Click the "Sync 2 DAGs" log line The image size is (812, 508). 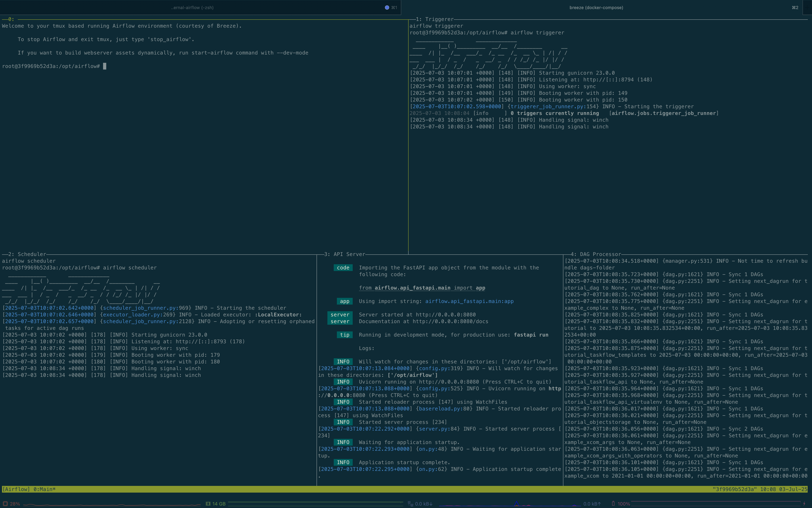tap(664, 429)
